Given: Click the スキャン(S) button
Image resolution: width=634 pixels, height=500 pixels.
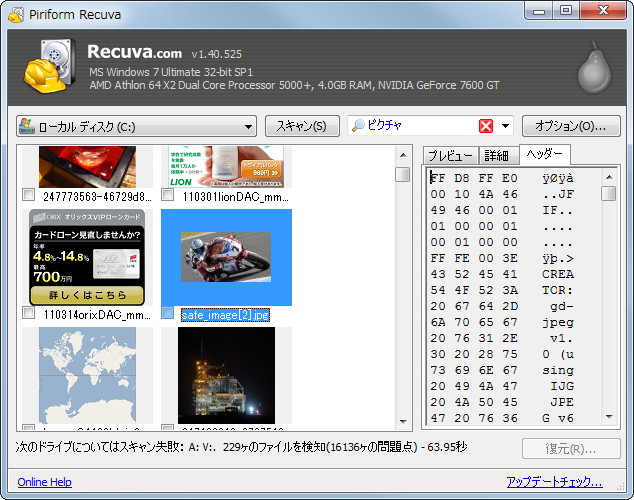Looking at the screenshot, I should [302, 127].
